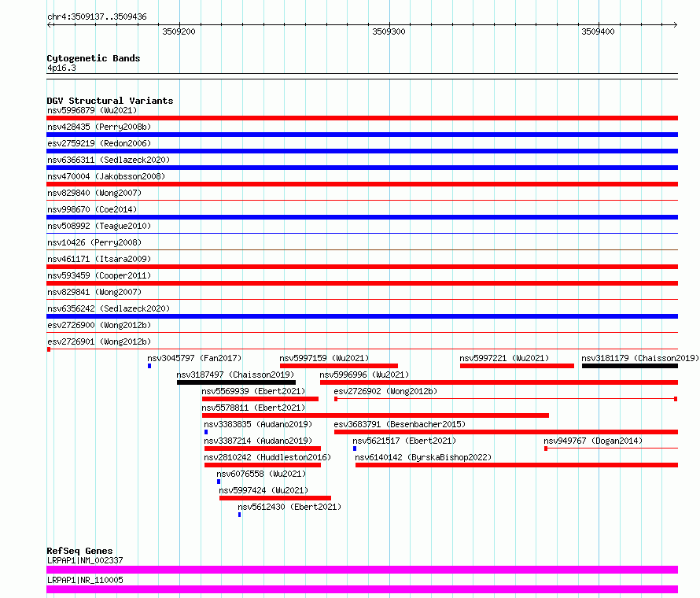Click blue marker for nsv3383835 (Audano2019)
Image resolution: width=700 pixels, height=598 pixels.
(206, 432)
